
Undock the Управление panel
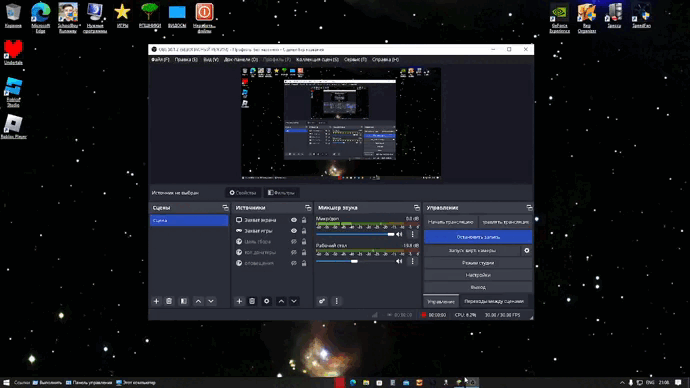529,208
